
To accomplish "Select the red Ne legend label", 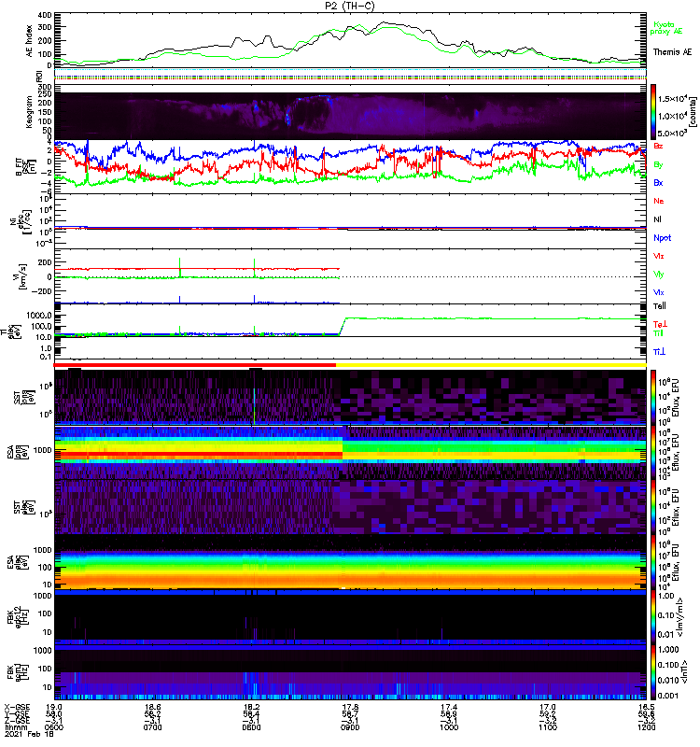I will point(659,201).
